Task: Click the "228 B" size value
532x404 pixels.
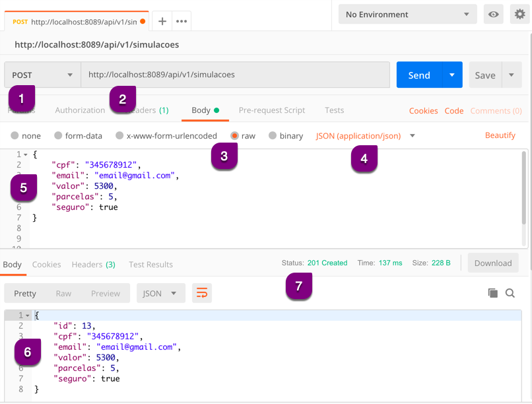Action: (441, 263)
